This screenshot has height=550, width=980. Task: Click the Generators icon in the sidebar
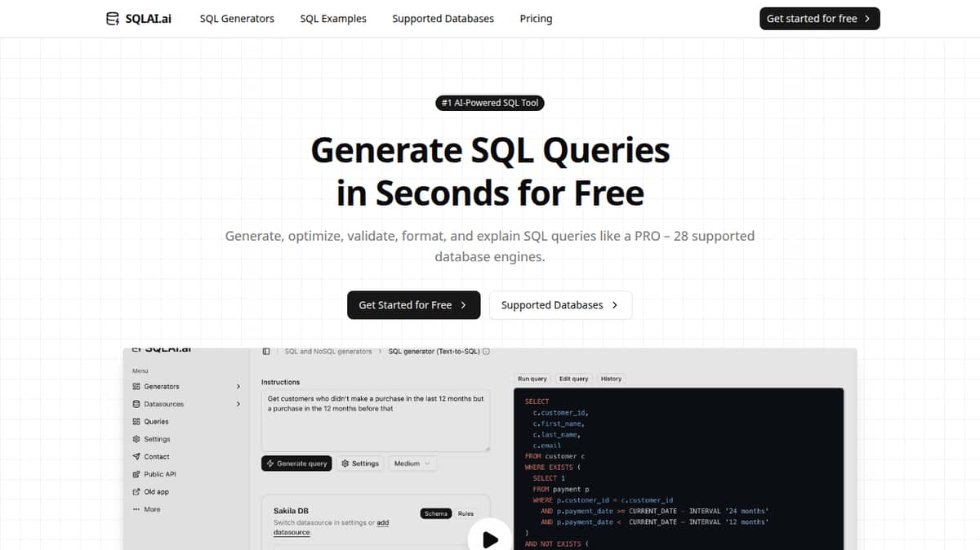(x=136, y=387)
